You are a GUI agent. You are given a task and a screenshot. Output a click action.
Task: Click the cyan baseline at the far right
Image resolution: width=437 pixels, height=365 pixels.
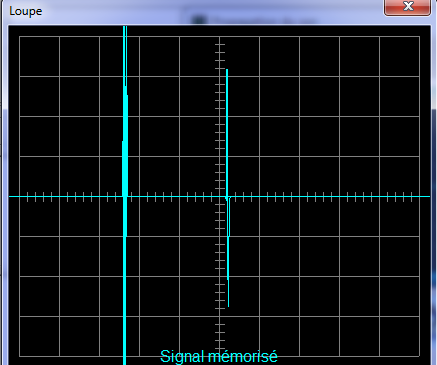[423, 197]
